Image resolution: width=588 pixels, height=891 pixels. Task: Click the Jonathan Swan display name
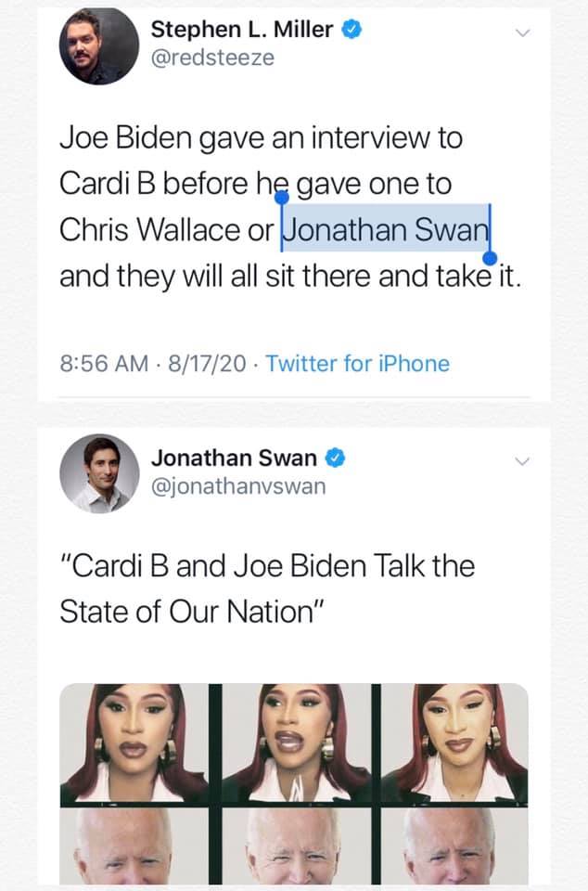(x=234, y=458)
